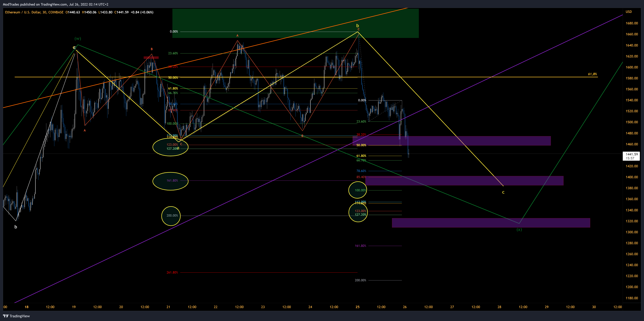
Task: Click the high value H1450.06
Action: [89, 12]
